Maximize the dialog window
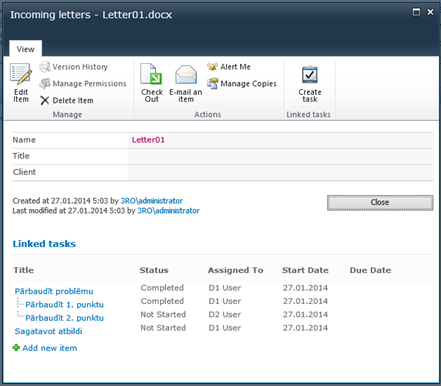The image size is (441, 386). click(416, 12)
